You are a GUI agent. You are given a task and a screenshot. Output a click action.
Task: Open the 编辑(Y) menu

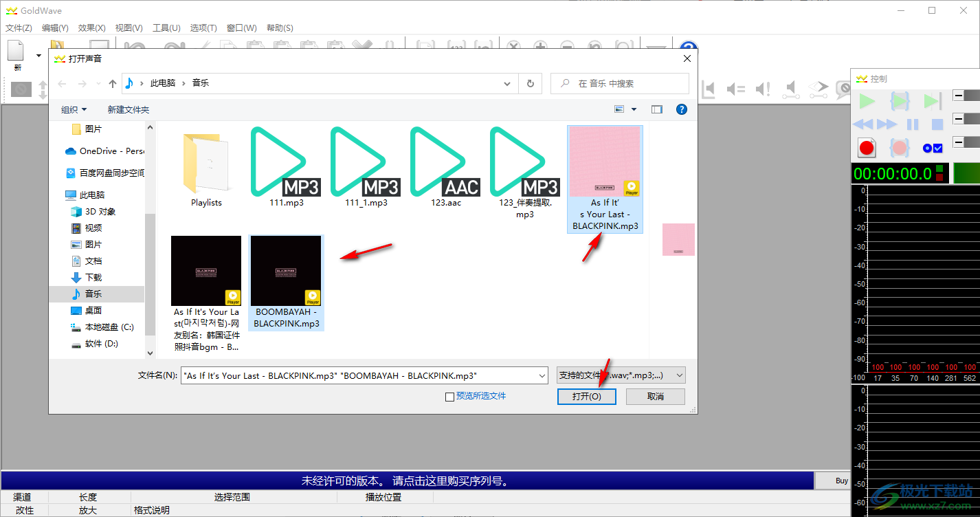(55, 28)
